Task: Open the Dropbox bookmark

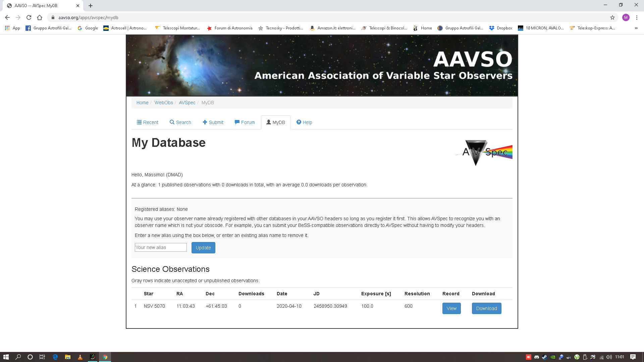Action: [x=501, y=28]
